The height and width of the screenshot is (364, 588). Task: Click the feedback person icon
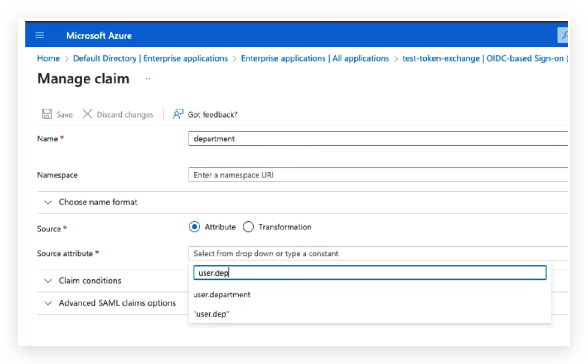178,114
